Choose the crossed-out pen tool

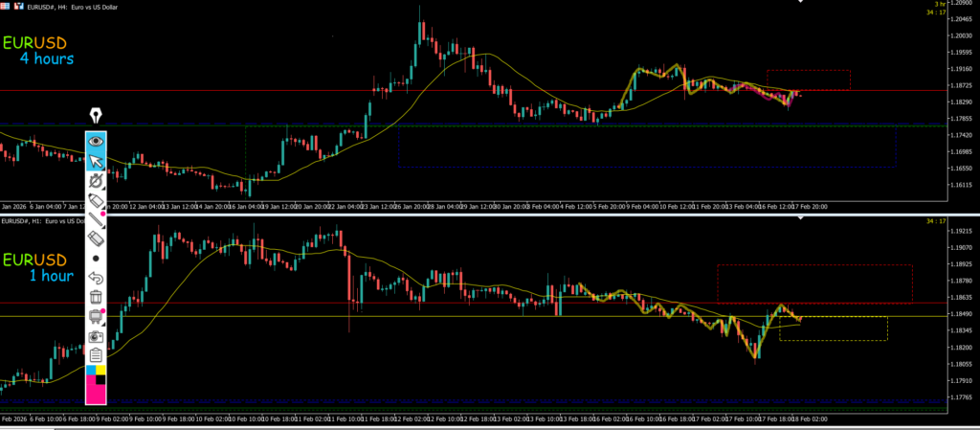(96, 180)
